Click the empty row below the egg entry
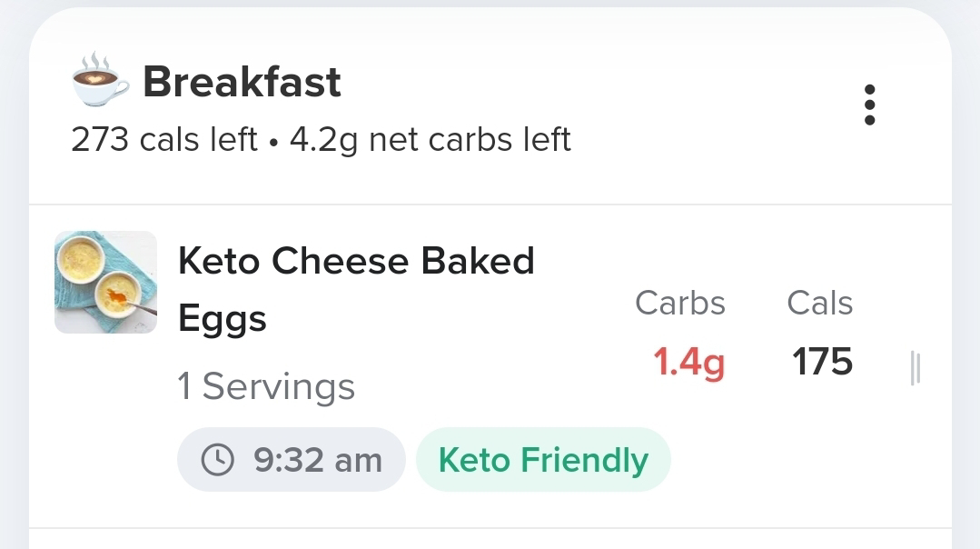This screenshot has height=549, width=980. 490,539
